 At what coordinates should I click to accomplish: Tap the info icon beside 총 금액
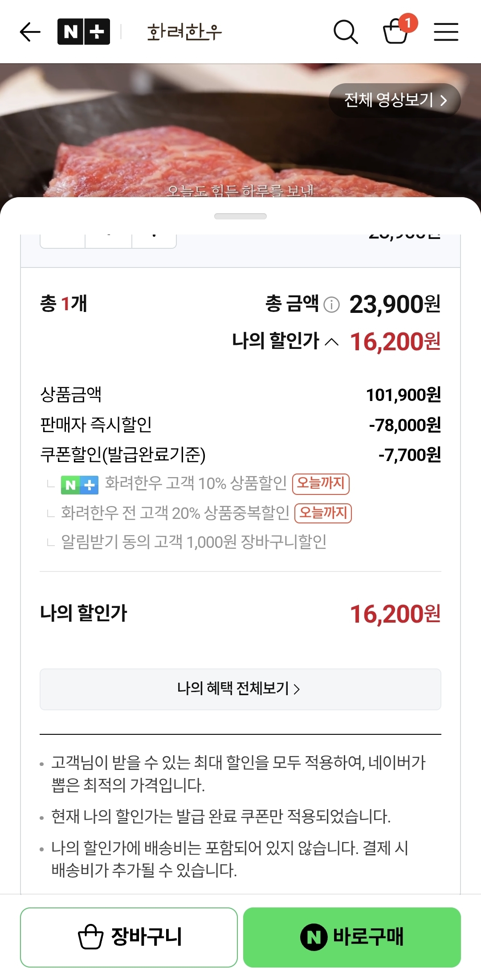331,305
